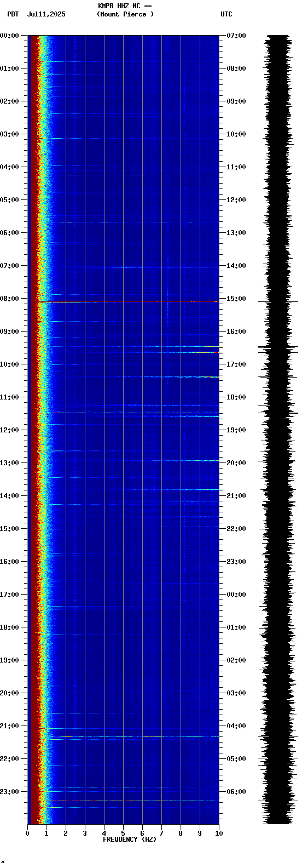This screenshot has height=868, width=302.
Task: Click the Jul11,2025 date label
Action: coord(46,14)
